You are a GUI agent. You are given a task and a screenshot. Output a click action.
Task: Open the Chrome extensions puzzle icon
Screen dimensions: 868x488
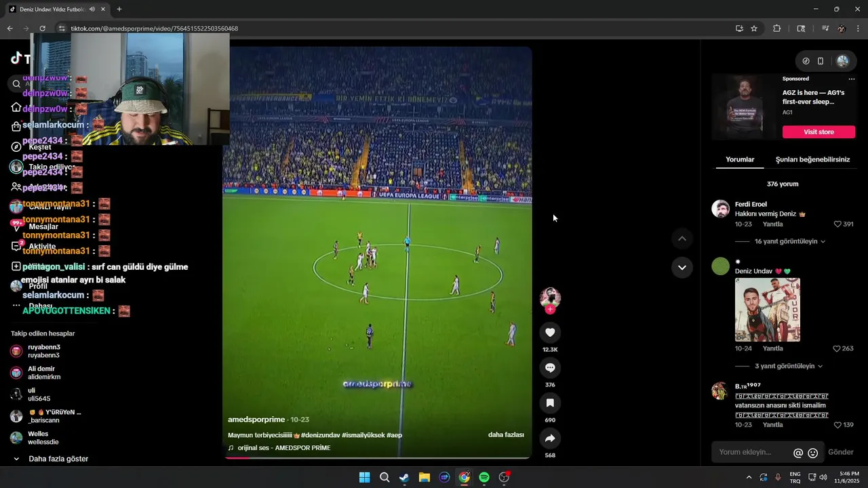point(777,28)
